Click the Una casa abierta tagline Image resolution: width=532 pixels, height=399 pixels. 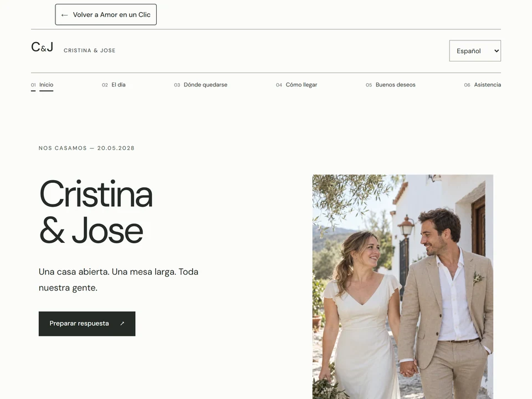(x=119, y=280)
